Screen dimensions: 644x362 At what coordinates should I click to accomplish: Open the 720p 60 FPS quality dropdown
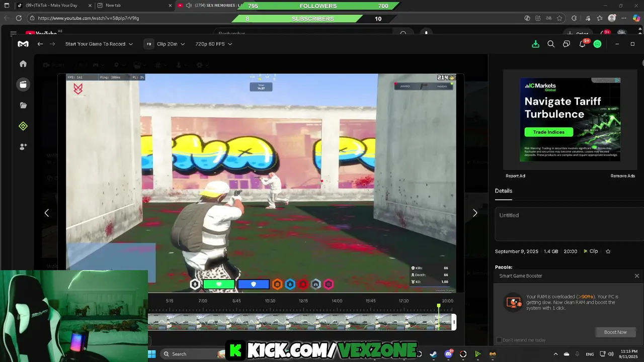[214, 44]
